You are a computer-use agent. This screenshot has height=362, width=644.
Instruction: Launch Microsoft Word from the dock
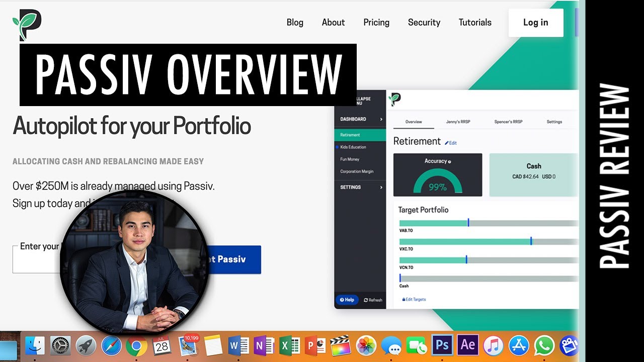point(238,345)
